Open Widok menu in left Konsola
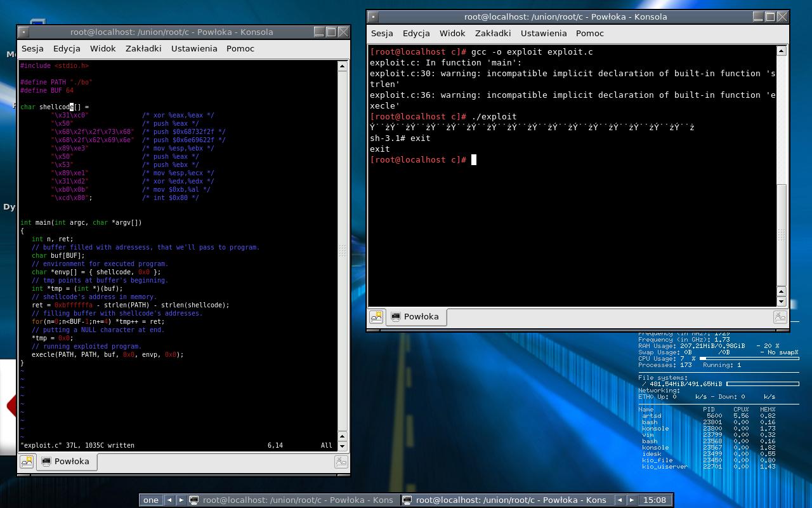The image size is (812, 508). [103, 48]
